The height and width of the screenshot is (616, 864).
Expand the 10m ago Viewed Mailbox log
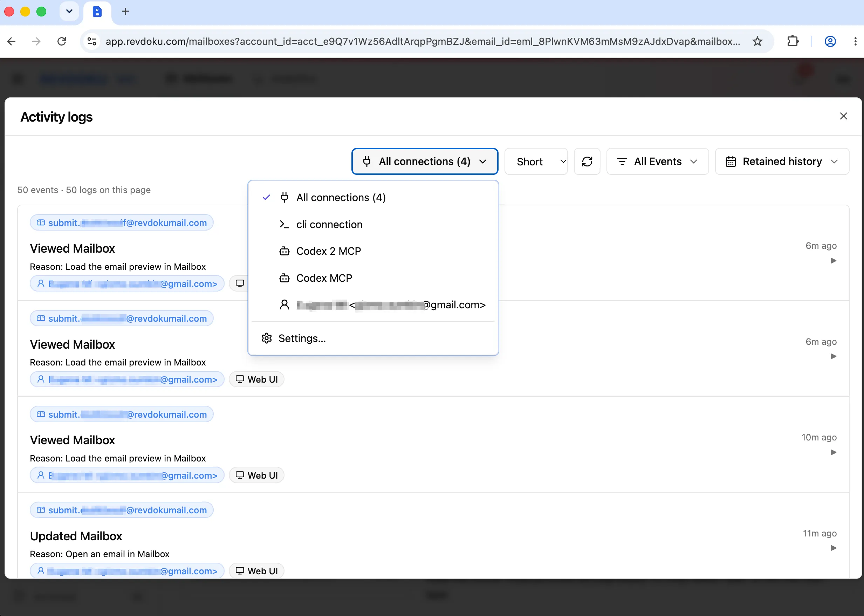pos(833,452)
